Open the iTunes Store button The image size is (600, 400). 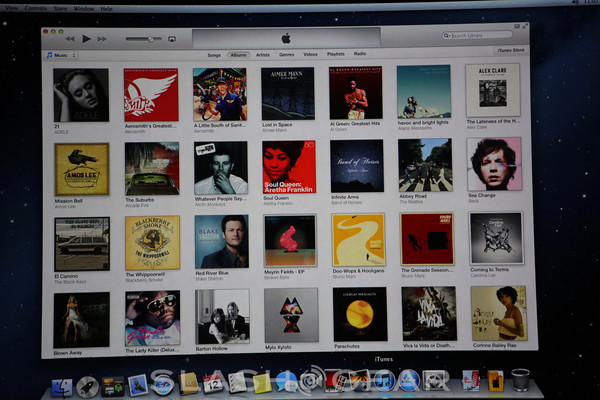(511, 51)
